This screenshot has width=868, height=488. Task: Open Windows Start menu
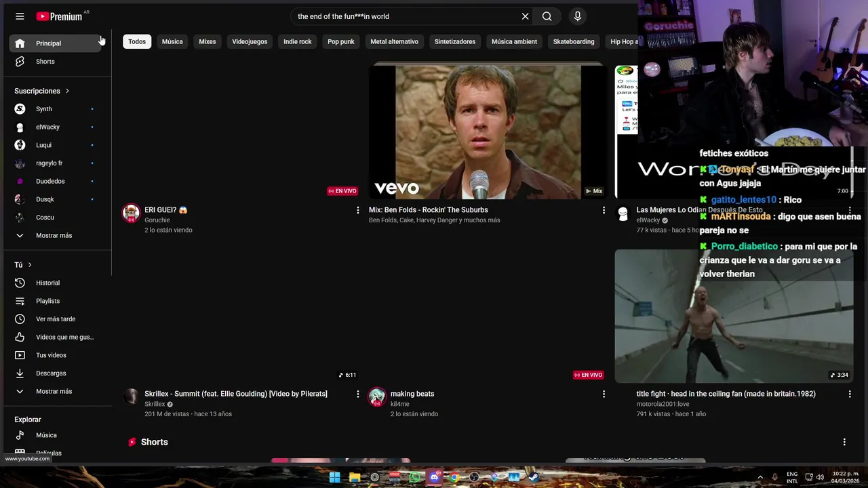334,477
